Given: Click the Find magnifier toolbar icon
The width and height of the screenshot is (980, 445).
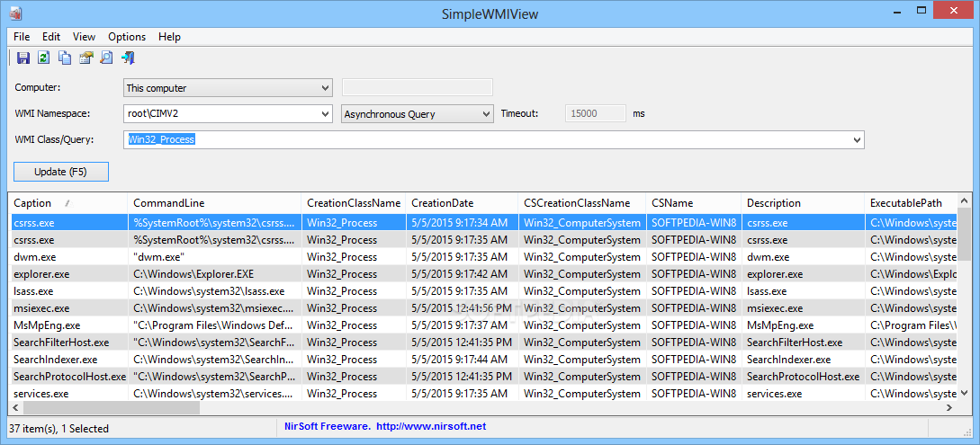Looking at the screenshot, I should 106,58.
